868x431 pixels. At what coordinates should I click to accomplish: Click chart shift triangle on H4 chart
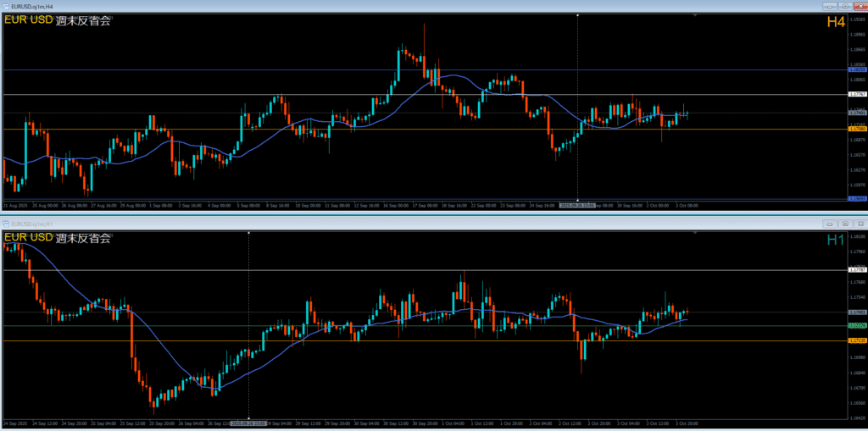pos(695,15)
